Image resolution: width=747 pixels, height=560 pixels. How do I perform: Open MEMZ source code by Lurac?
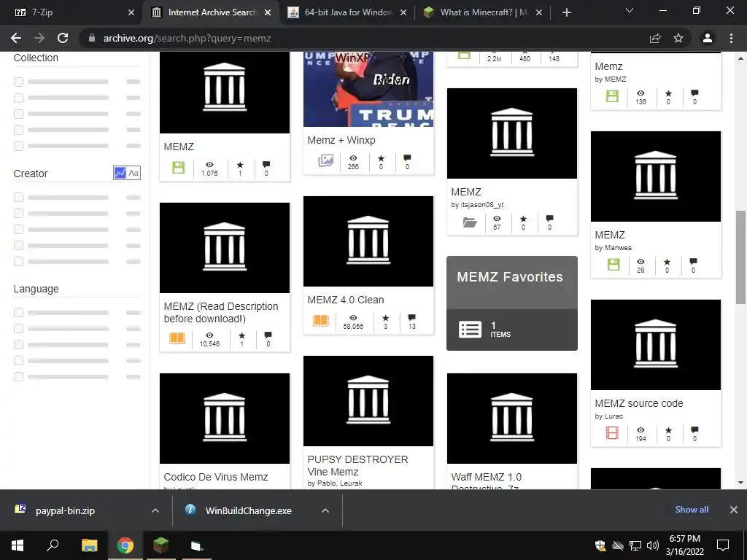(x=639, y=403)
